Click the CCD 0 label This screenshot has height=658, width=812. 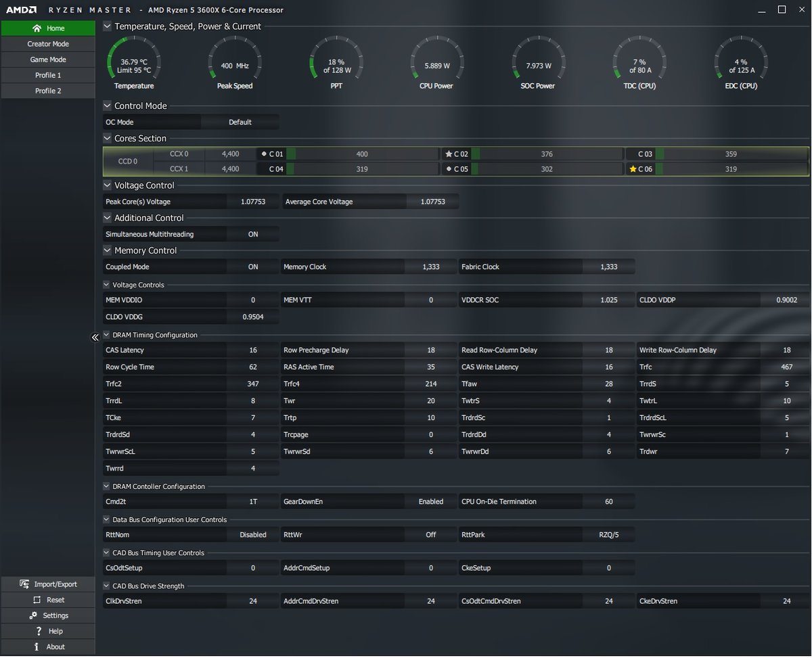click(128, 162)
